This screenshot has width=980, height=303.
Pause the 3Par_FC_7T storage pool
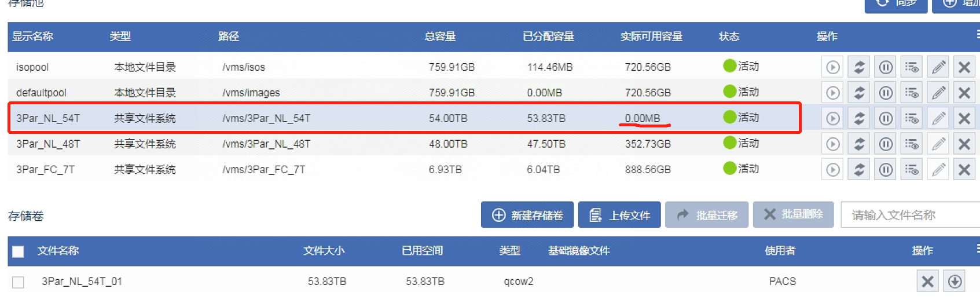886,170
